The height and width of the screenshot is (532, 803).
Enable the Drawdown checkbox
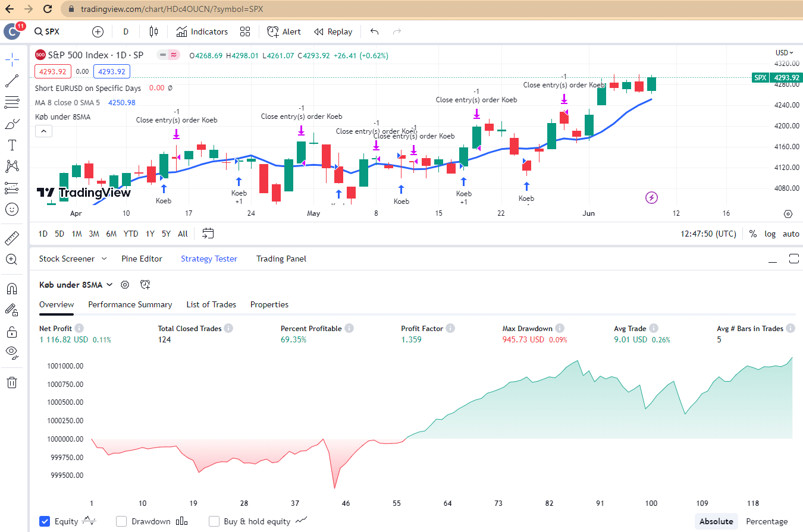pyautogui.click(x=121, y=521)
